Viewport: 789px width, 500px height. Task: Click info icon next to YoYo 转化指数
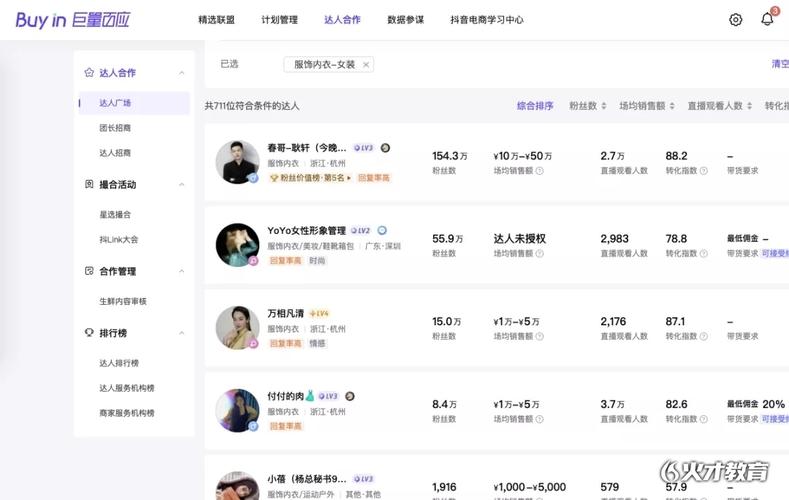tap(703, 253)
